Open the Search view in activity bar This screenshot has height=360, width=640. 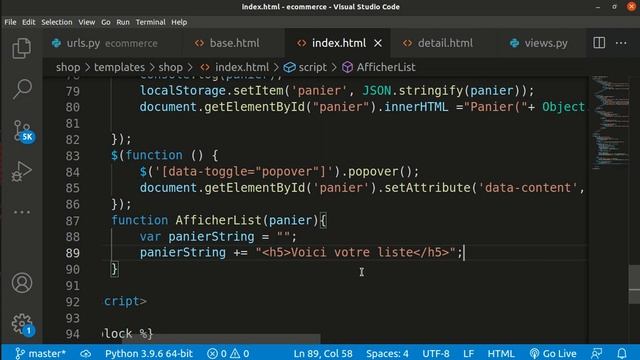pyautogui.click(x=22, y=89)
